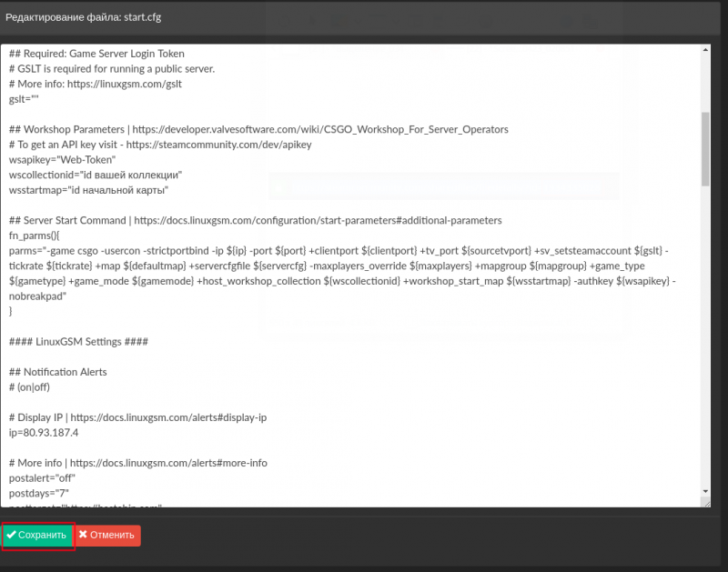Click the scrollbar down arrow
This screenshot has height=572, width=728.
pyautogui.click(x=706, y=491)
